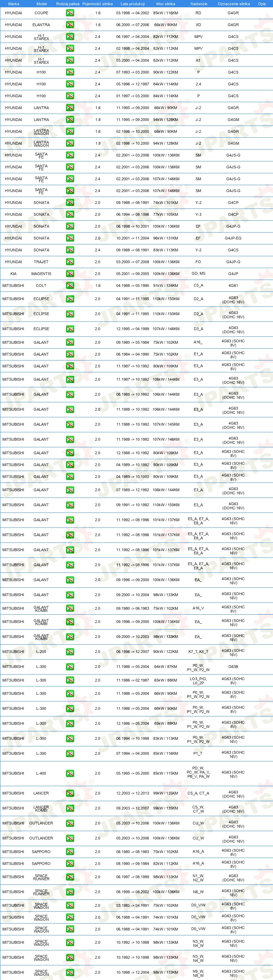The image size is (273, 980).
Task: Click the 'GD, MS' body cell
Action: click(198, 274)
